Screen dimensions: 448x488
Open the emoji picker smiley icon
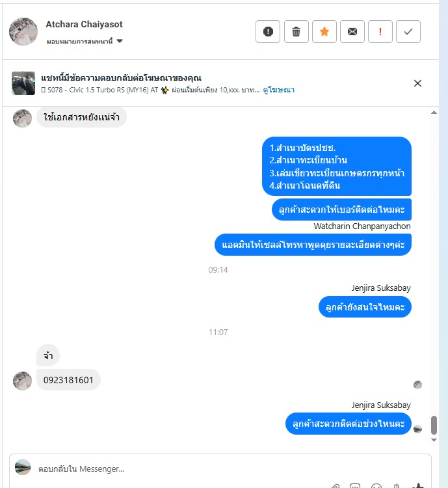(376, 485)
